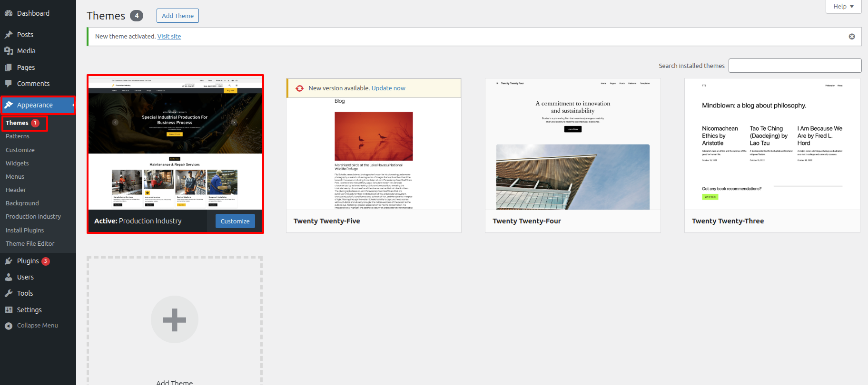Open the Theme File Editor submenu
Viewport: 868px width, 385px height.
30,243
